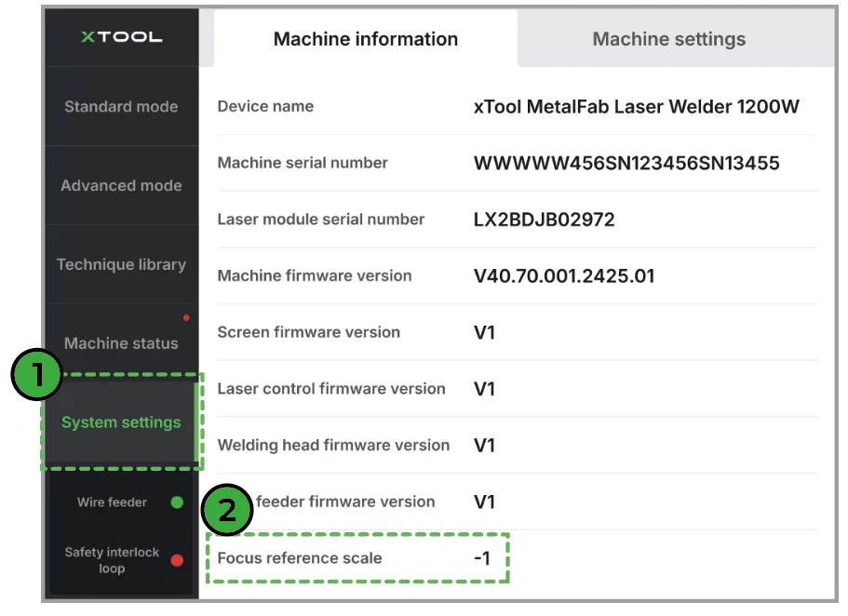Click V1 value of Laser control firmware
848x616 pixels.
tap(485, 389)
